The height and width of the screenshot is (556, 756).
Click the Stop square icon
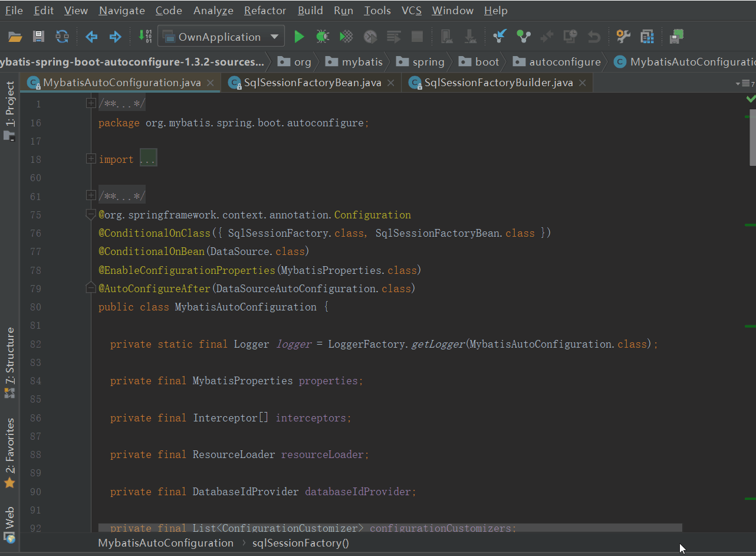coord(417,37)
